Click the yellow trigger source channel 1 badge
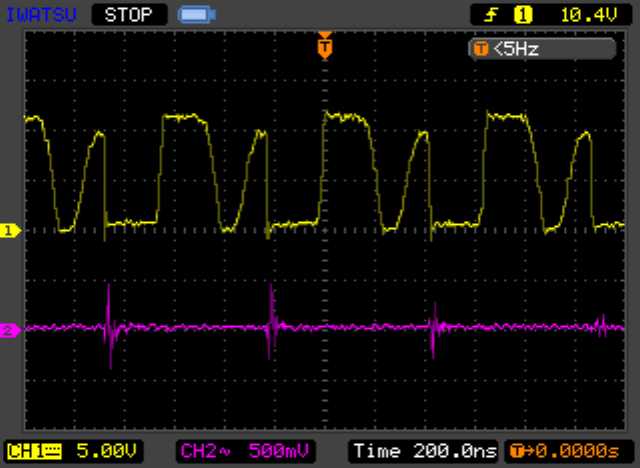Viewport: 640px width, 468px height. point(523,16)
